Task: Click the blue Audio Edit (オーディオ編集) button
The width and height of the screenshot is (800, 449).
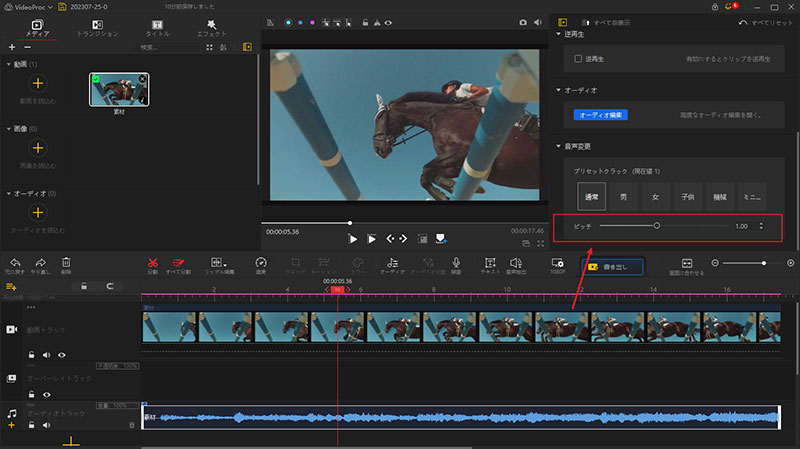Action: (x=601, y=115)
